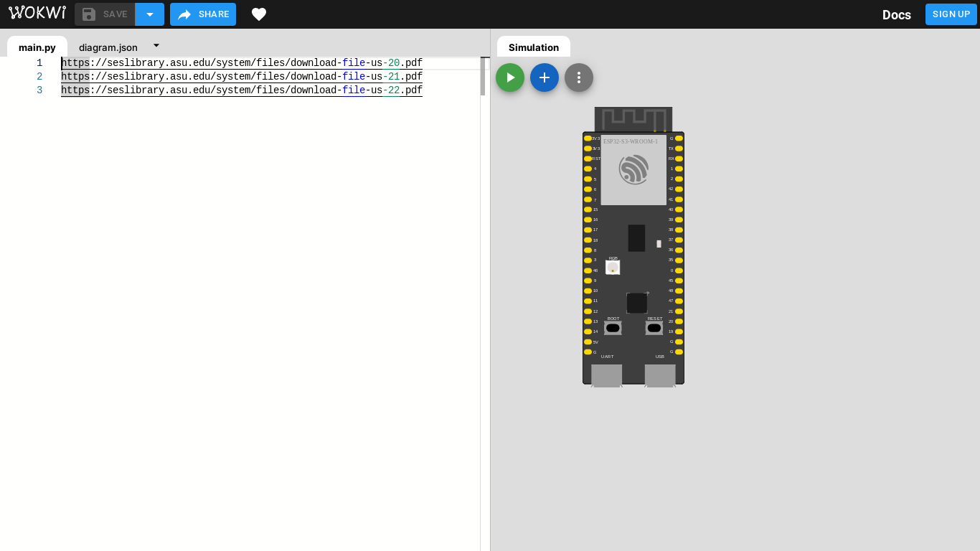Click line 2 URL ending us-21.pdf

(x=242, y=77)
